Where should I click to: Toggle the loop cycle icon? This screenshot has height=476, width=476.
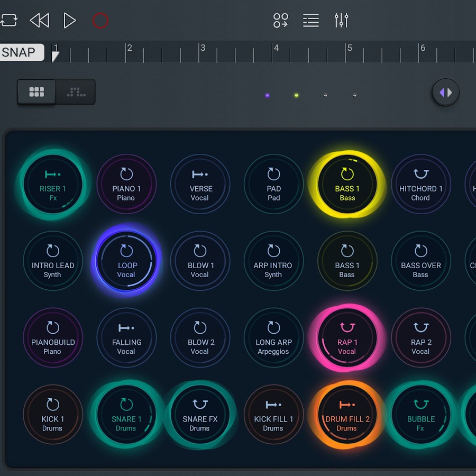[x=8, y=21]
